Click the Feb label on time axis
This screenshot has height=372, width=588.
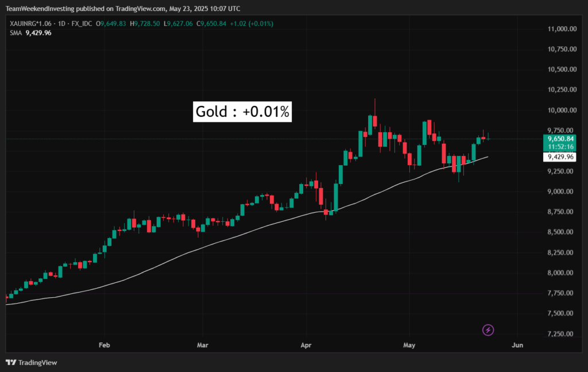pyautogui.click(x=105, y=345)
